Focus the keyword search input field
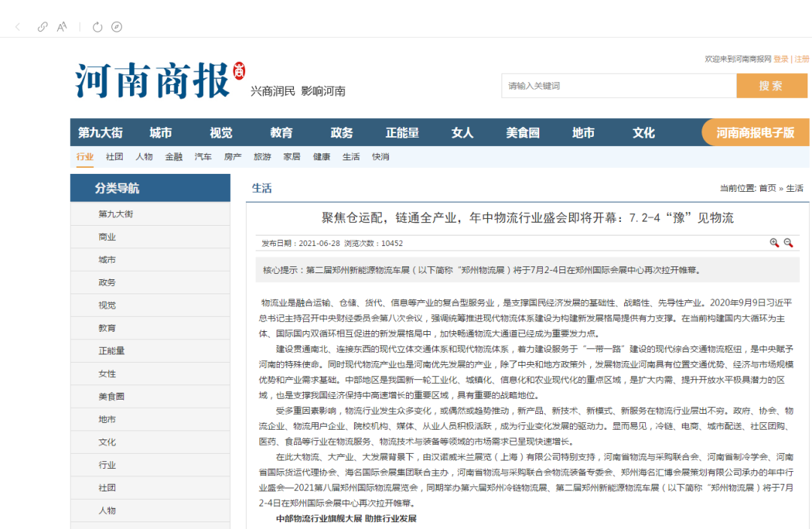Screen dimensions: 812x529 pyautogui.click(x=618, y=86)
